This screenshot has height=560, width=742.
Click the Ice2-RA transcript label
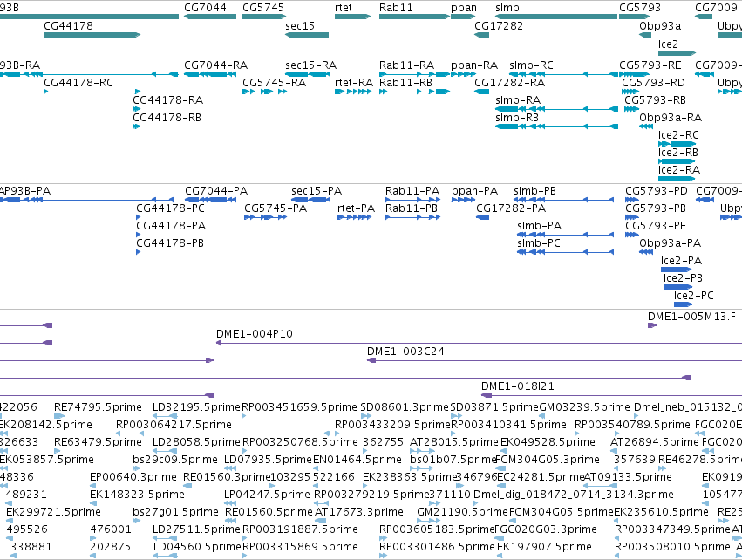coord(679,169)
